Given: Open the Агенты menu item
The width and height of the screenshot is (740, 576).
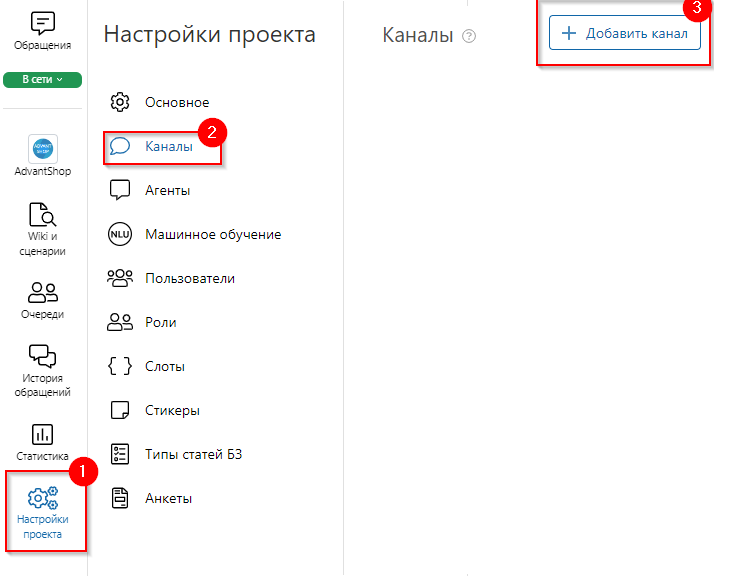Looking at the screenshot, I should pyautogui.click(x=167, y=190).
